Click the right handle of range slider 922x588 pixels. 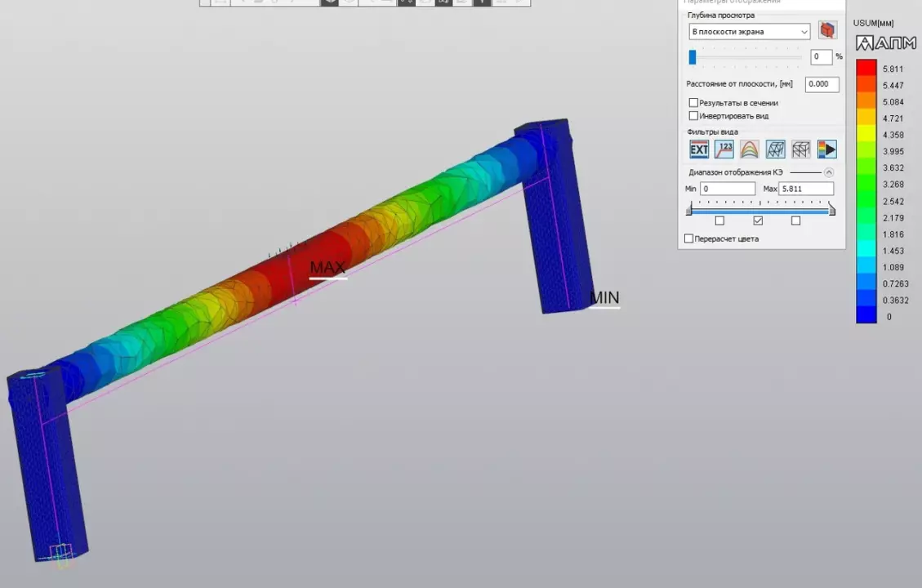pyautogui.click(x=831, y=210)
